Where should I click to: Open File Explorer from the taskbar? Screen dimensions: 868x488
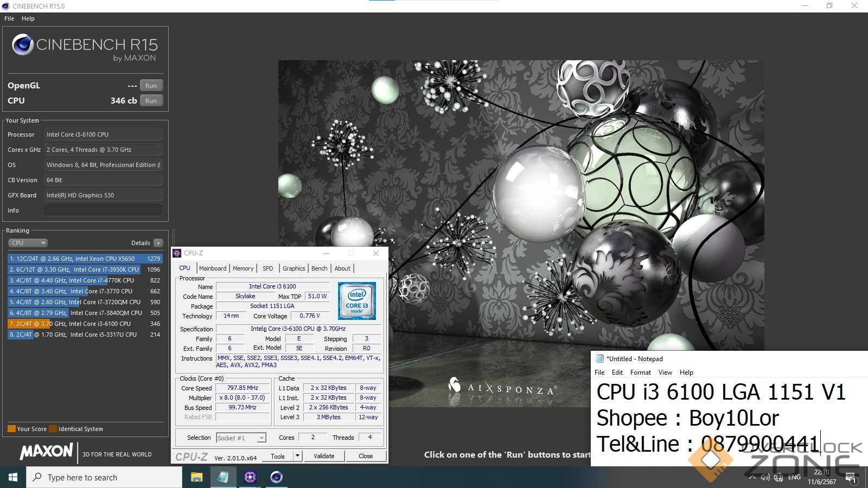(x=196, y=477)
